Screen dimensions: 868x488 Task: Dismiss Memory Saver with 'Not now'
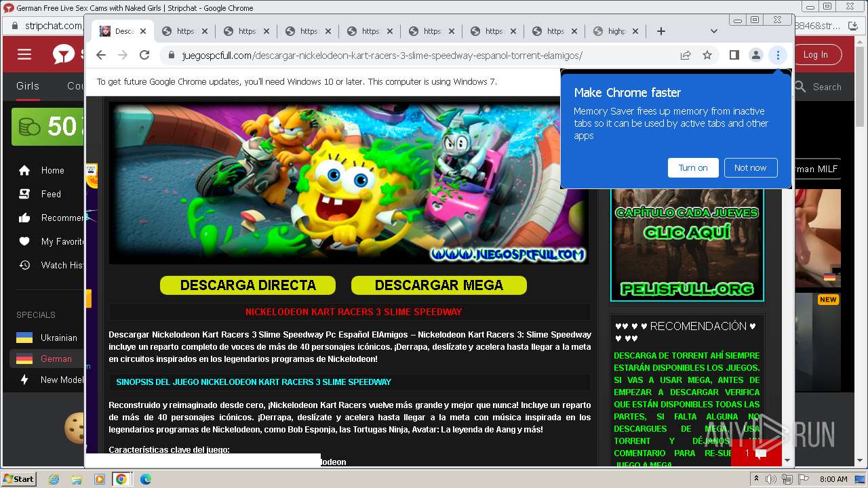click(x=750, y=168)
